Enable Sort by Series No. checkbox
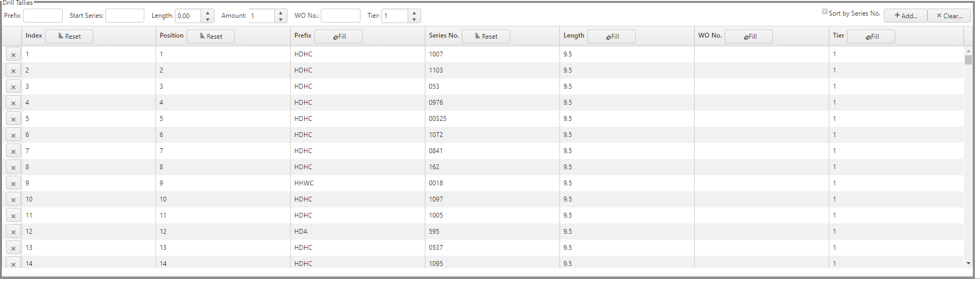This screenshot has height=281, width=980. [825, 12]
